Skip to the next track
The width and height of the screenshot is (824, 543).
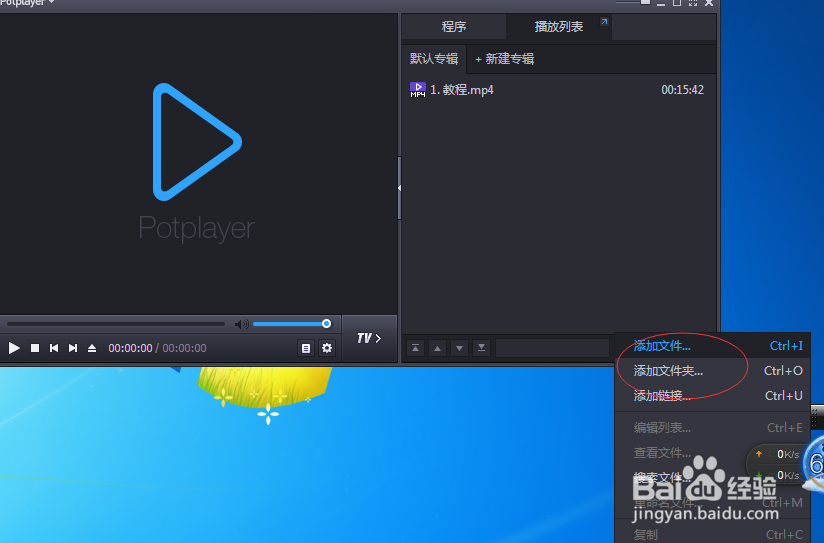click(x=73, y=348)
